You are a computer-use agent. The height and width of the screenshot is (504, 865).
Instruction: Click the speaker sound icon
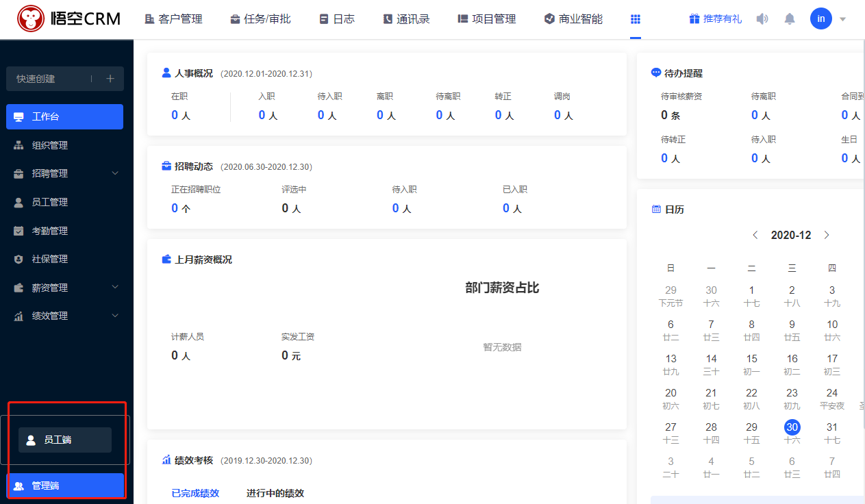coord(762,18)
